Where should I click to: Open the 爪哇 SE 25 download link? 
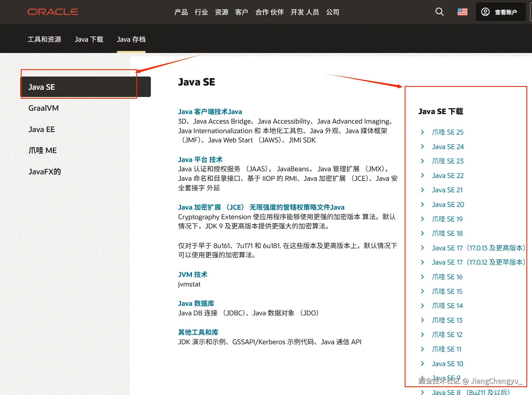click(448, 132)
